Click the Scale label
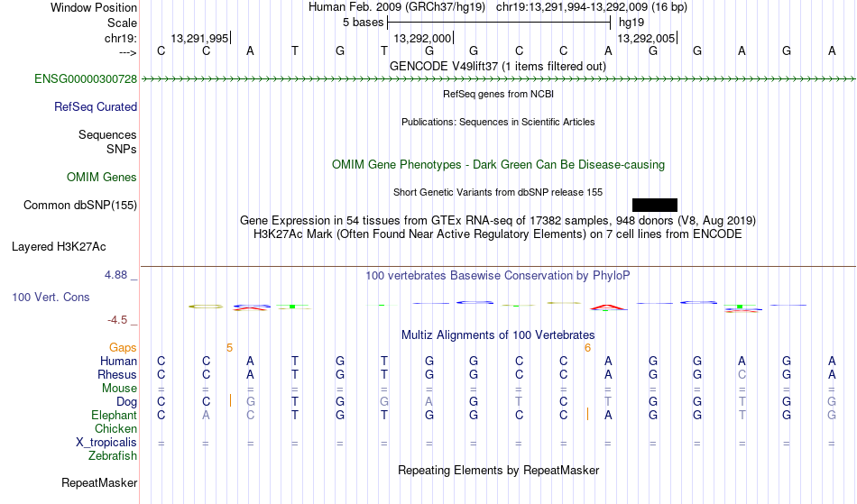Screen dimensions: 857x504 pyautogui.click(x=123, y=23)
